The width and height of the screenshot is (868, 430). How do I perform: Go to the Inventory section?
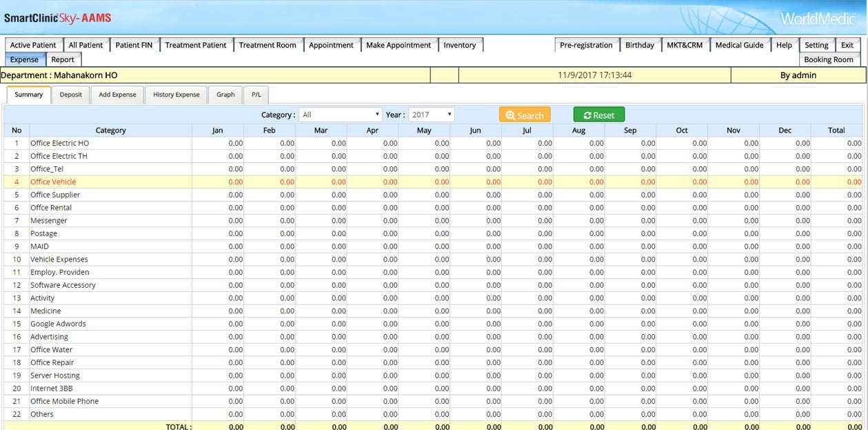pos(459,45)
